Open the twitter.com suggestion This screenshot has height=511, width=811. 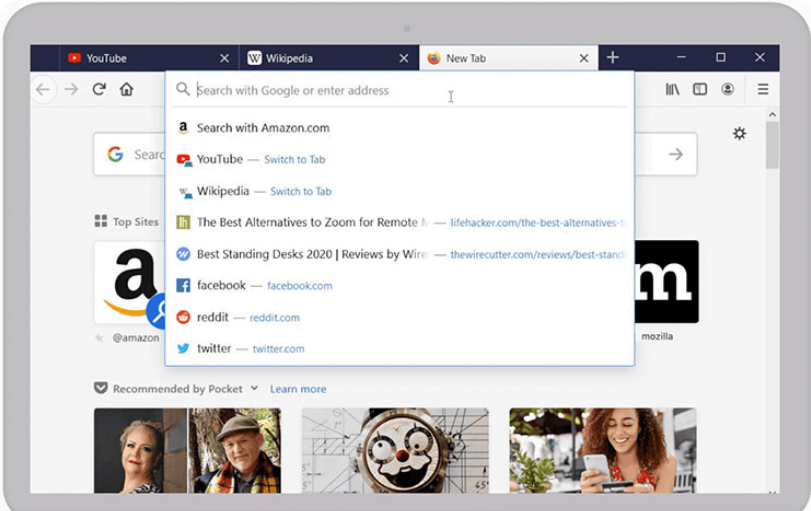[x=399, y=349]
